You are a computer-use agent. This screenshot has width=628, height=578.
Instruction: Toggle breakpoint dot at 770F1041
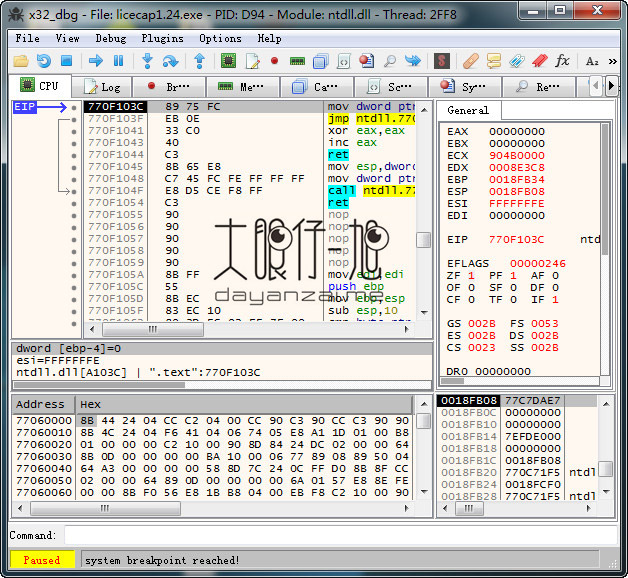[x=74, y=131]
